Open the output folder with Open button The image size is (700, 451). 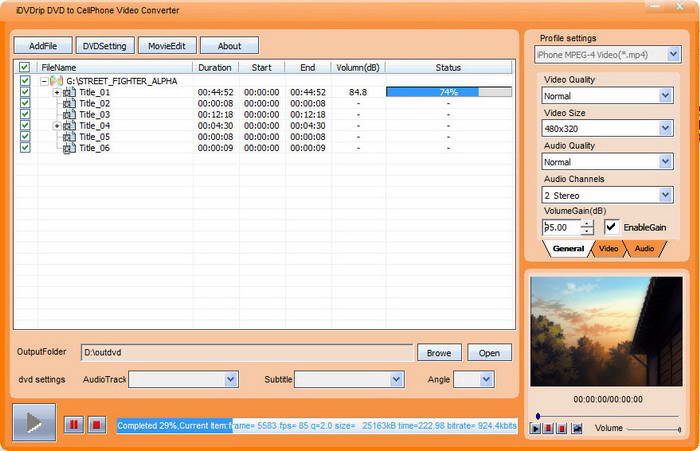click(x=489, y=353)
